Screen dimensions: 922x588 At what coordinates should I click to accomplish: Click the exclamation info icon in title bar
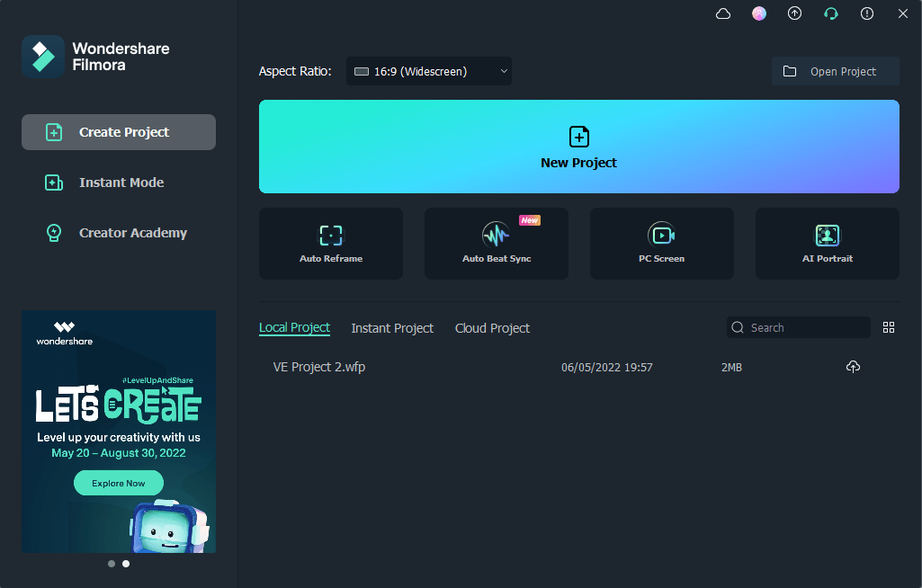[x=867, y=13]
